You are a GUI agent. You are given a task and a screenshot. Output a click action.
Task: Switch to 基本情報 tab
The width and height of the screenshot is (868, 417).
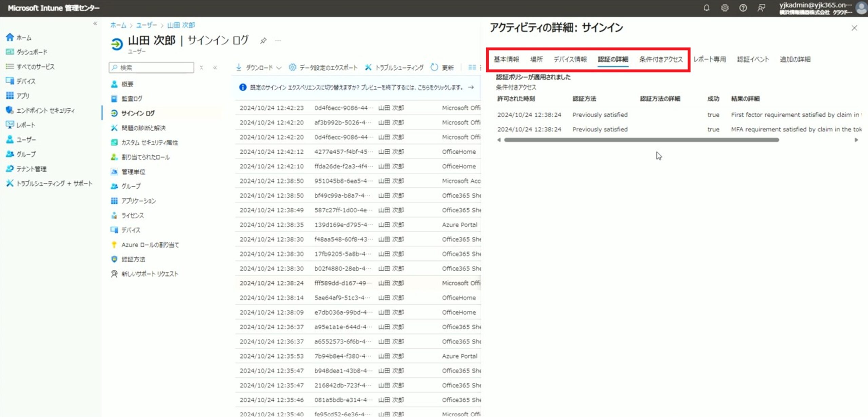tap(506, 59)
